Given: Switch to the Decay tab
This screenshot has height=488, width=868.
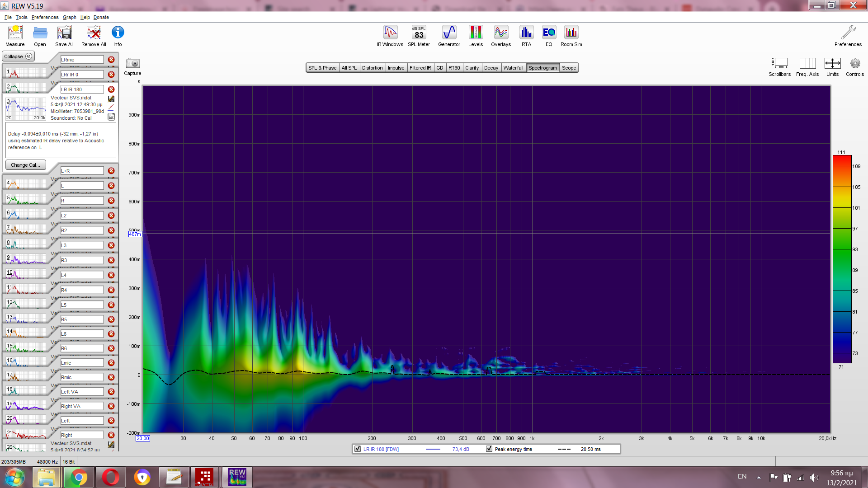Looking at the screenshot, I should (491, 68).
